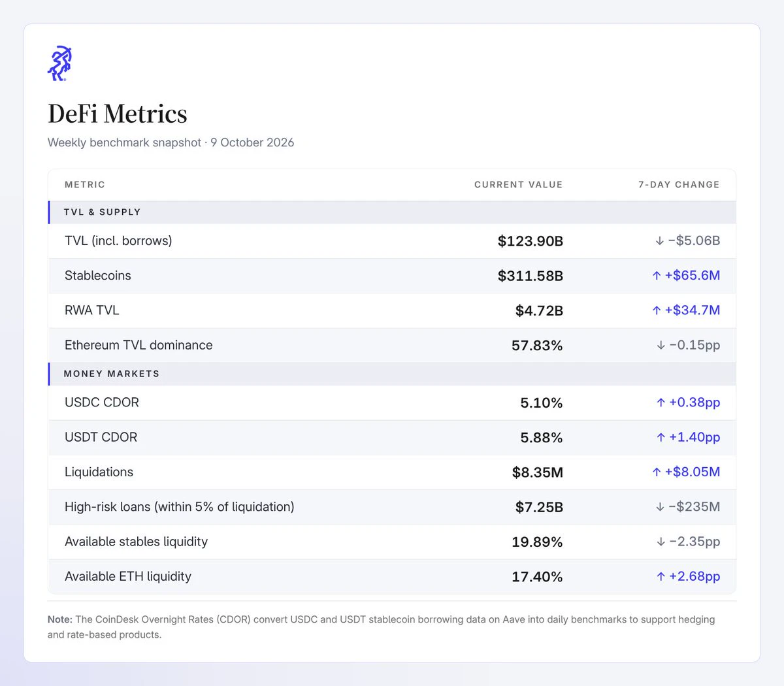Click the CoinDesk Overnight Rates footnote
This screenshot has width=784, height=686.
coord(382,627)
